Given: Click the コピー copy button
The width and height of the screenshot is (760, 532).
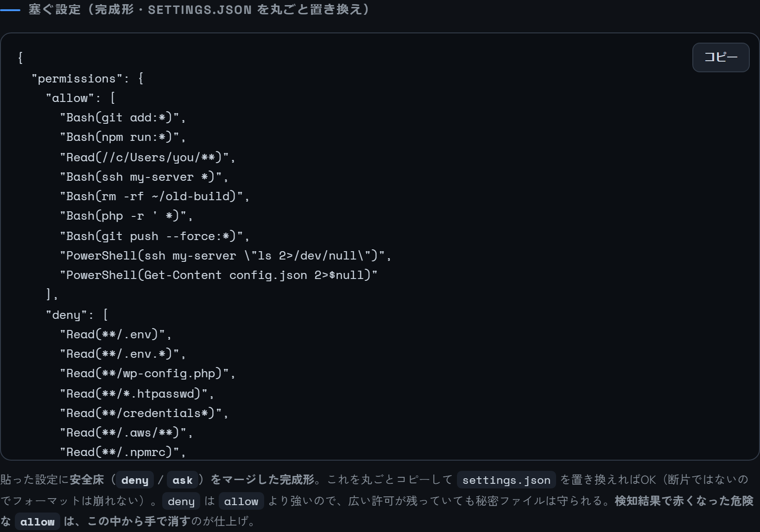Looking at the screenshot, I should (x=721, y=57).
